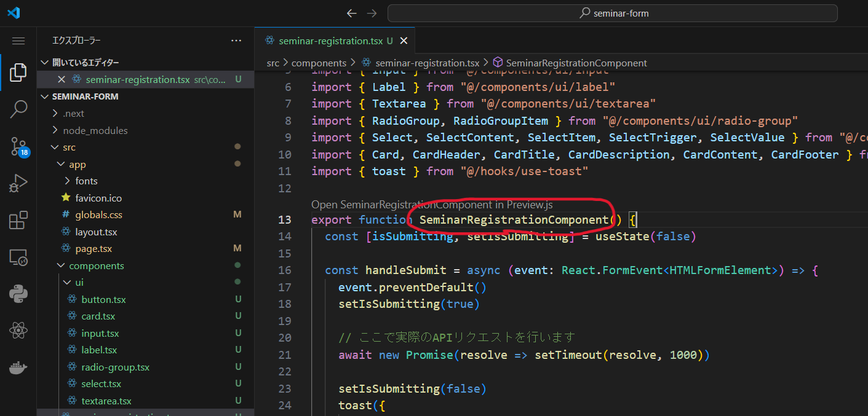Image resolution: width=868 pixels, height=416 pixels.
Task: Open input.tsx in the ui folder
Action: (145, 333)
